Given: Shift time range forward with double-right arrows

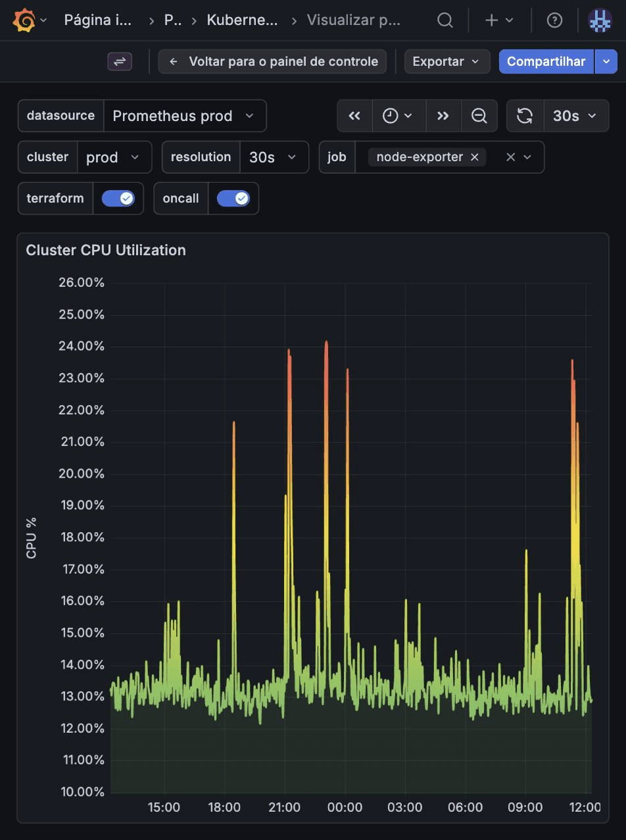Looking at the screenshot, I should tap(443, 116).
